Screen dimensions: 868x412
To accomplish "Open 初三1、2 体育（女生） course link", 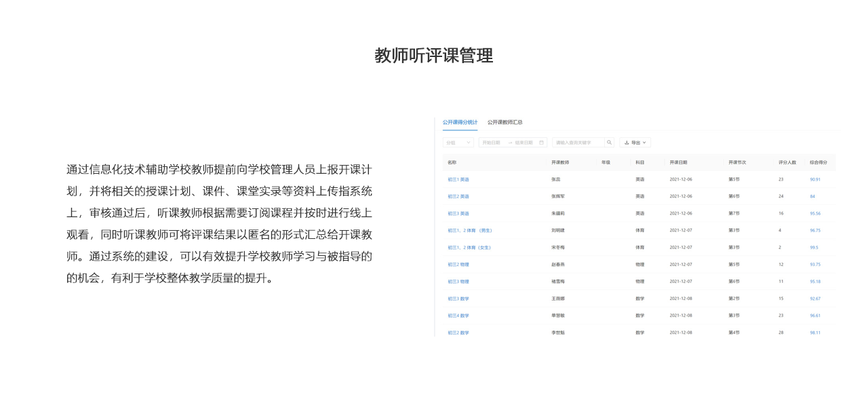I will point(470,248).
